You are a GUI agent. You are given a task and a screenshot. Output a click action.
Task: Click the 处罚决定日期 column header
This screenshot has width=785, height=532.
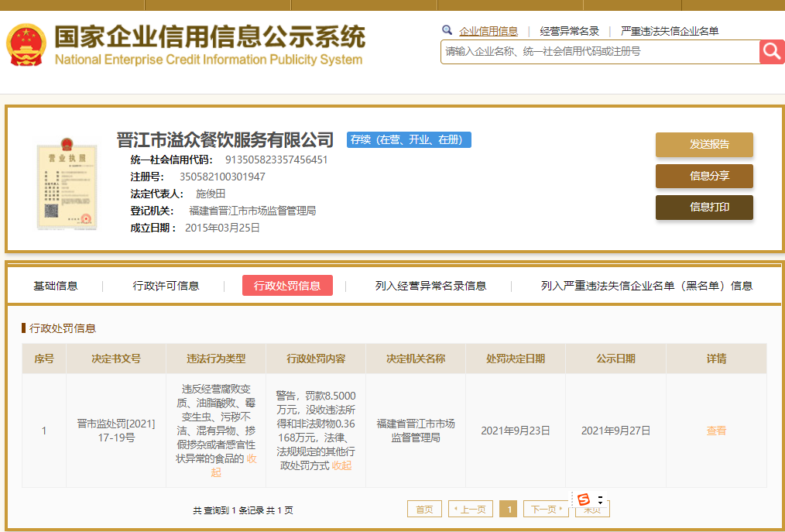pyautogui.click(x=516, y=359)
